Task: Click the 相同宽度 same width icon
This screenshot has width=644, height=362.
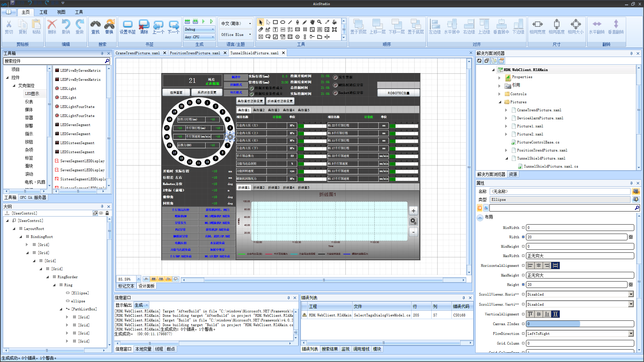Action: (537, 24)
